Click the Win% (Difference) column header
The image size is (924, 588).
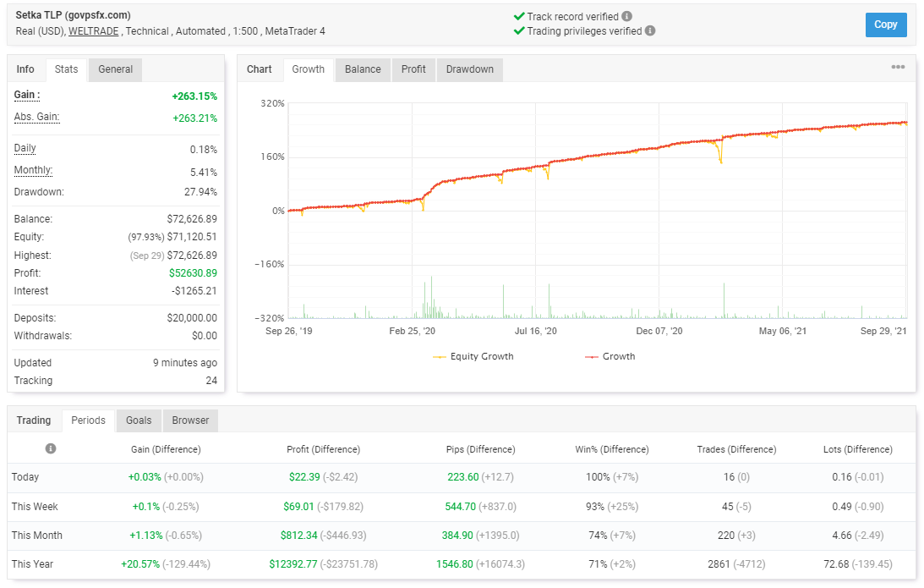pos(612,449)
